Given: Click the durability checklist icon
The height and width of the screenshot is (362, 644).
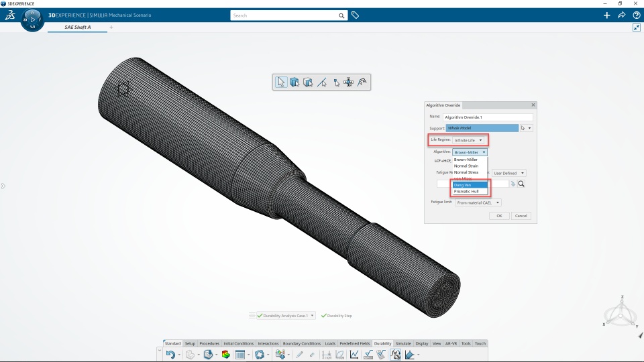Looking at the screenshot, I should pyautogui.click(x=382, y=355).
